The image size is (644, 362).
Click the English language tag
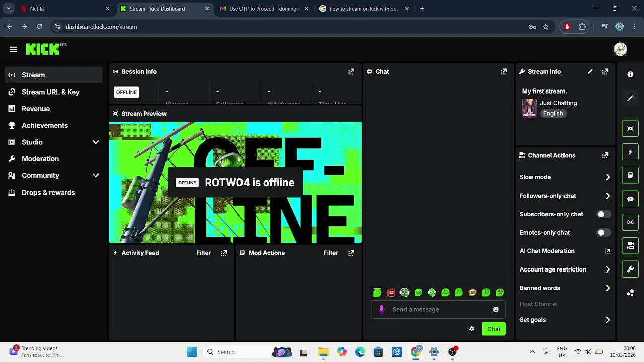553,114
